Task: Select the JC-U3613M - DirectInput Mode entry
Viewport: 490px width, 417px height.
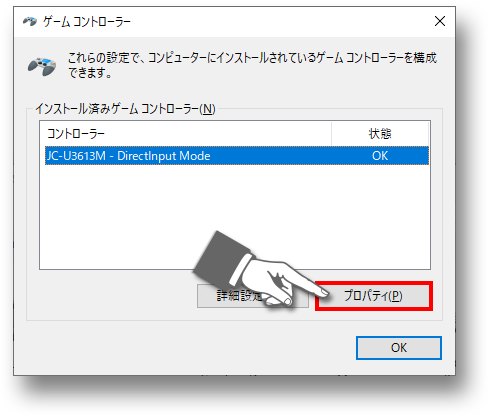Action: coord(237,156)
